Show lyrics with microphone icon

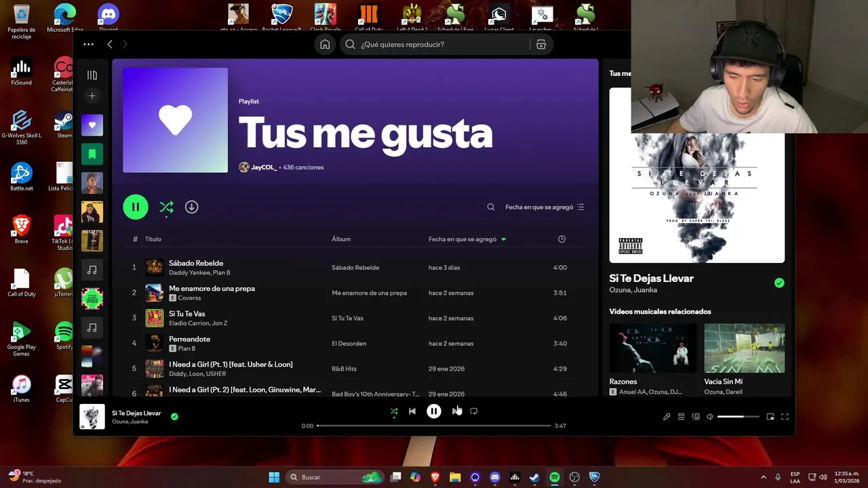pyautogui.click(x=667, y=417)
